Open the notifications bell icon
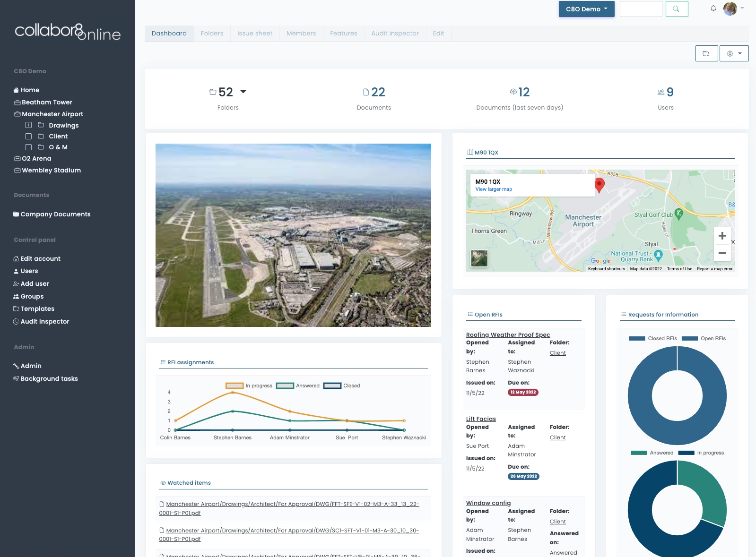Screen dimensions: 756x557 tap(713, 9)
